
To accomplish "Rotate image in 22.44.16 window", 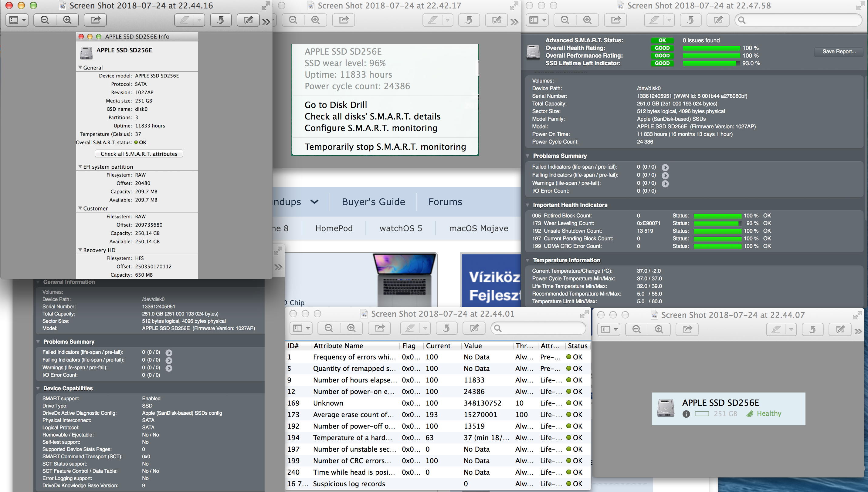I will pyautogui.click(x=221, y=20).
